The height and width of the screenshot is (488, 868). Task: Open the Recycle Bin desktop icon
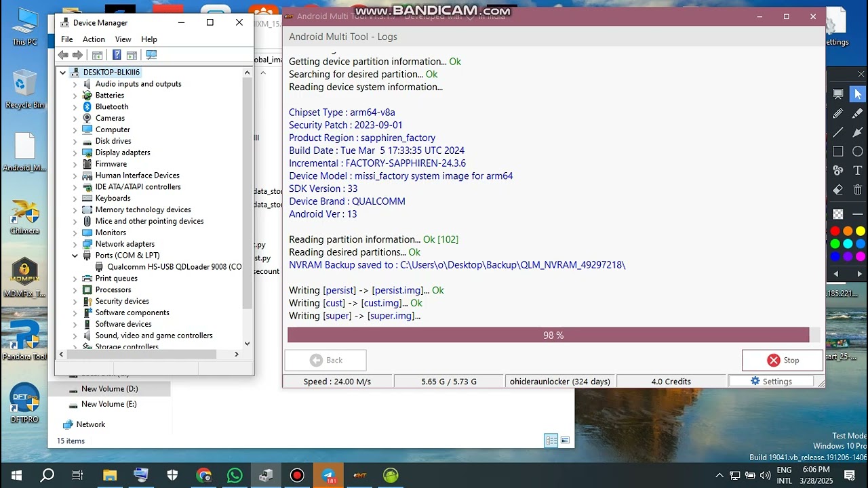[x=24, y=89]
